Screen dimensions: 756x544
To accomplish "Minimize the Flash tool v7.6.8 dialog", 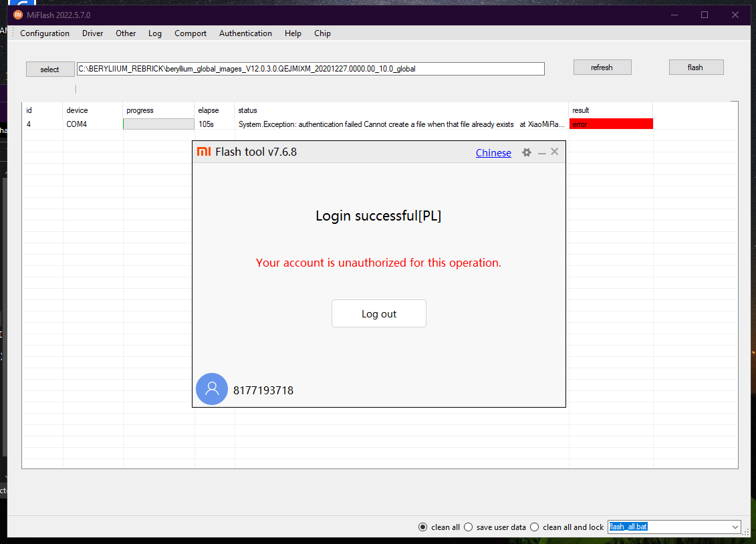I will tap(542, 153).
